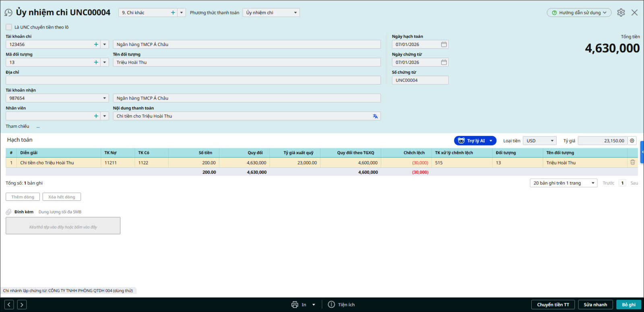Click exchange rate settings gear icon
644x312 pixels.
632,141
